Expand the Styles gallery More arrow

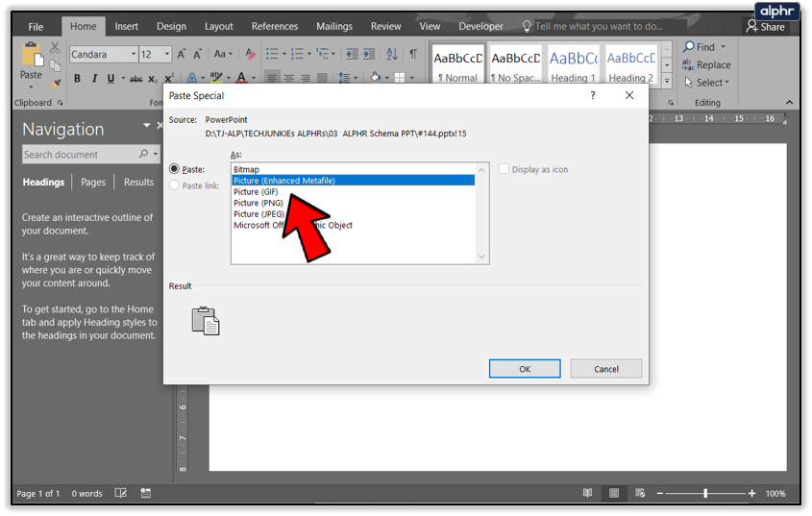[667, 82]
